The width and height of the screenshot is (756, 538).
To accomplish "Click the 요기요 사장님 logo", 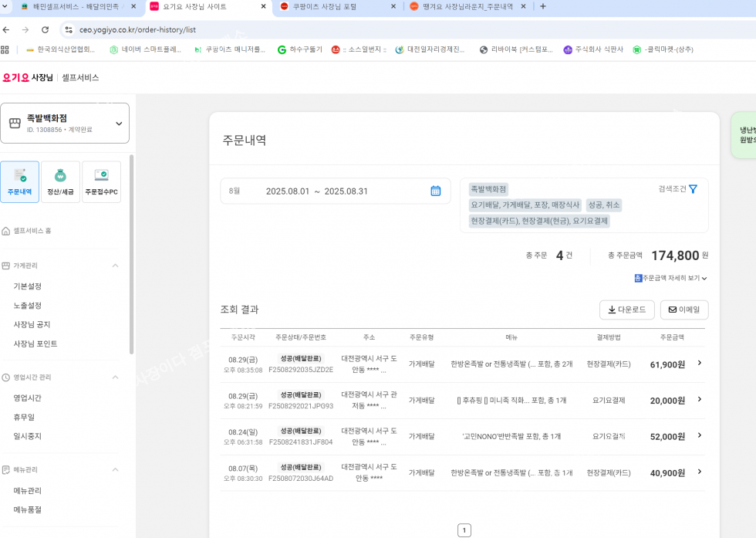I will point(28,77).
